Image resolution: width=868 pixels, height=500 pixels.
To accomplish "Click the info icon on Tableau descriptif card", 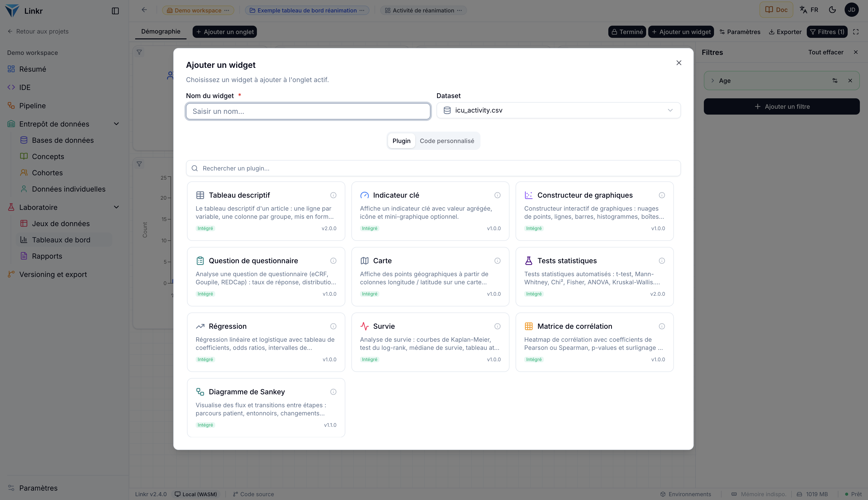I will 333,195.
